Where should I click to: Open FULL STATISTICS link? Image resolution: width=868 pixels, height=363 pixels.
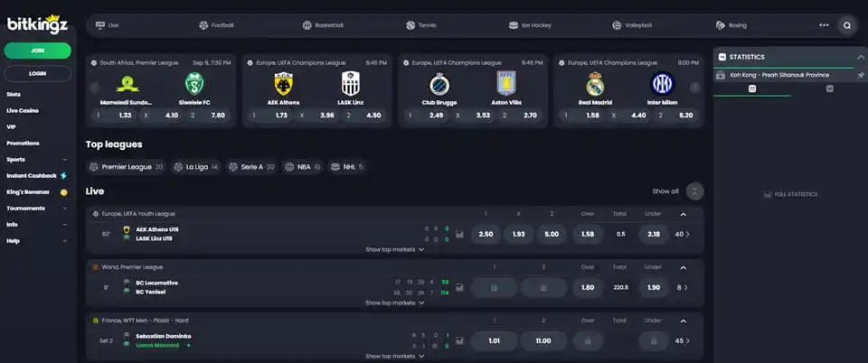(790, 194)
